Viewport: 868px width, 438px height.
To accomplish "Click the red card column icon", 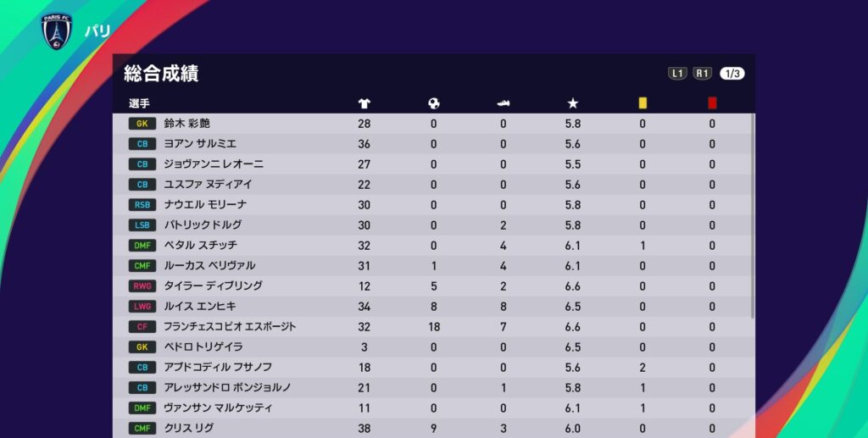I will click(712, 103).
